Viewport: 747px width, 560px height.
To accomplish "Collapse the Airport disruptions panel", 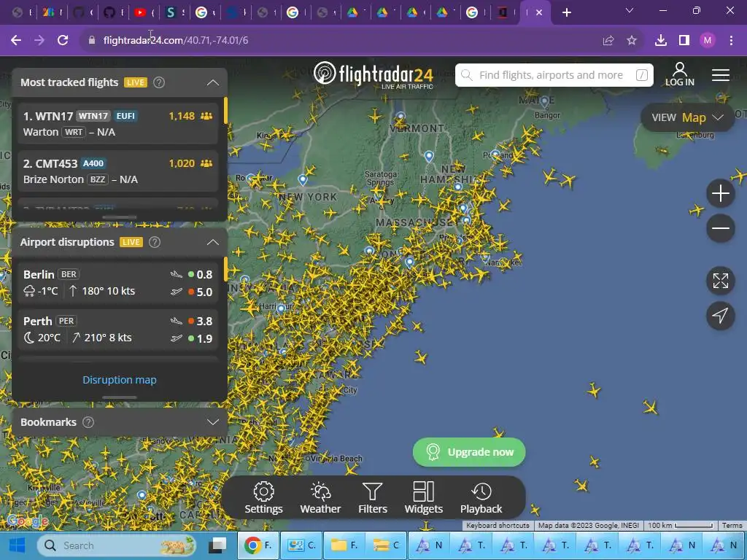I will 213,242.
